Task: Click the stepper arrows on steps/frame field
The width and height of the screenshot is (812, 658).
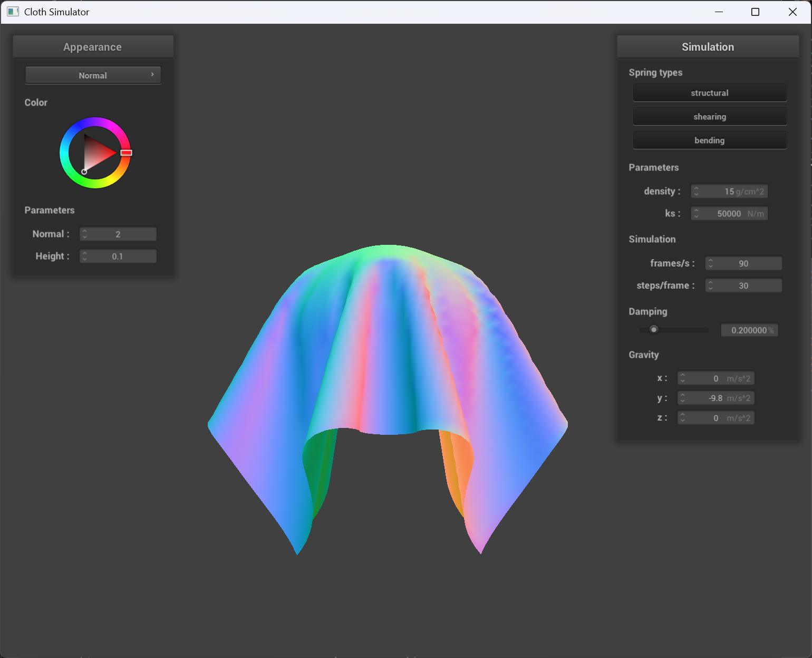Action: [x=710, y=285]
